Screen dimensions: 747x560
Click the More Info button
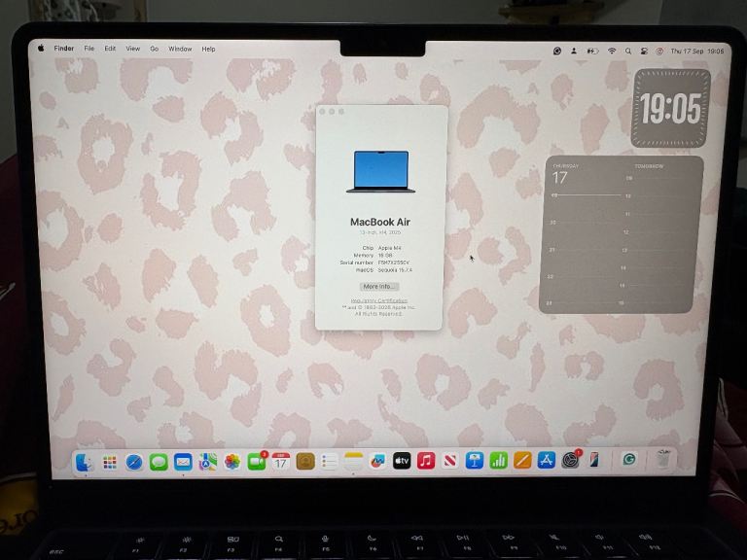378,287
